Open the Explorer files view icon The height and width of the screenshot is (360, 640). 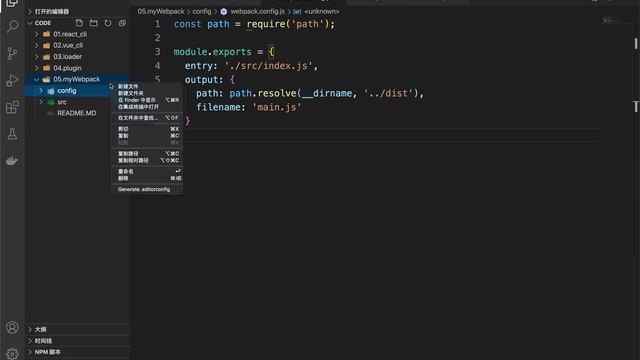point(12,3)
